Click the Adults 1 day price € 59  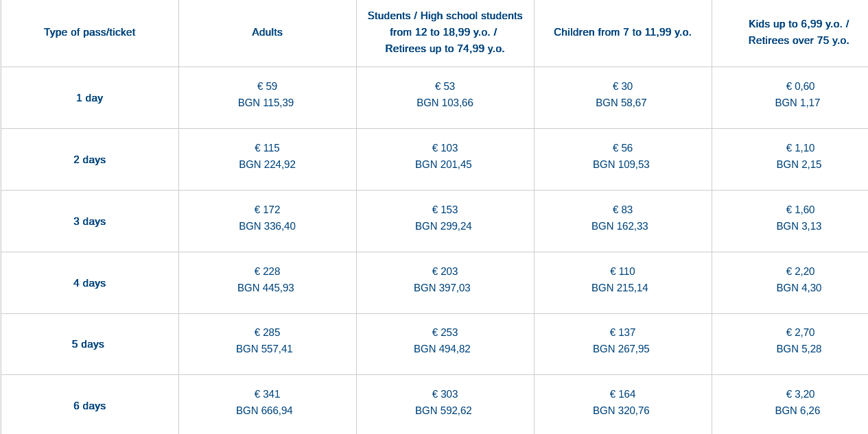tap(267, 86)
